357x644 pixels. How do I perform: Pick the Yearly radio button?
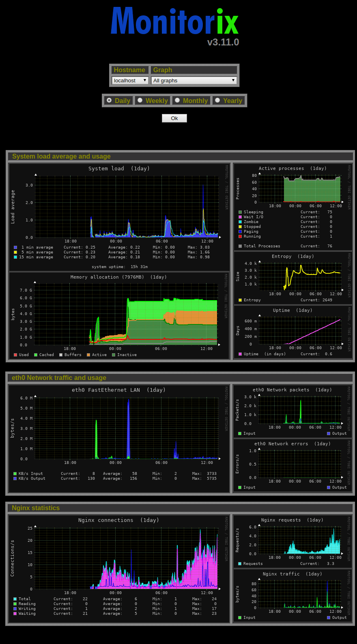(x=217, y=100)
